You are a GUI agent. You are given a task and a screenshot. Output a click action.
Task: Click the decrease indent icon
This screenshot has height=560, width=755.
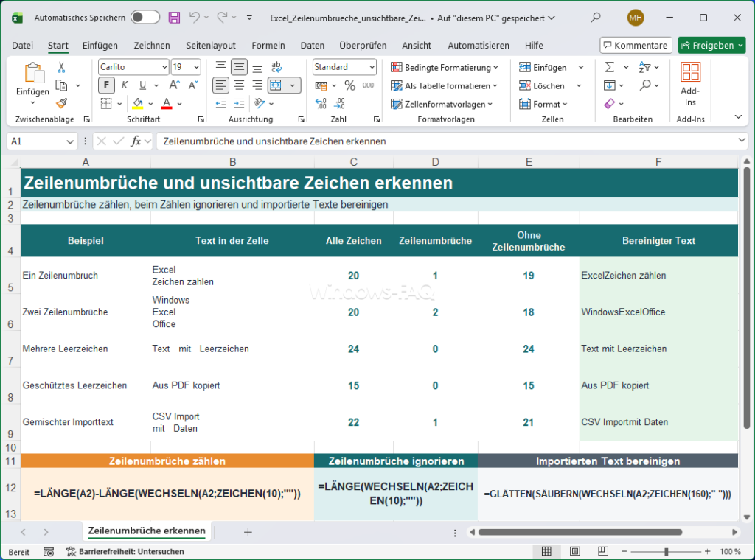click(x=220, y=103)
